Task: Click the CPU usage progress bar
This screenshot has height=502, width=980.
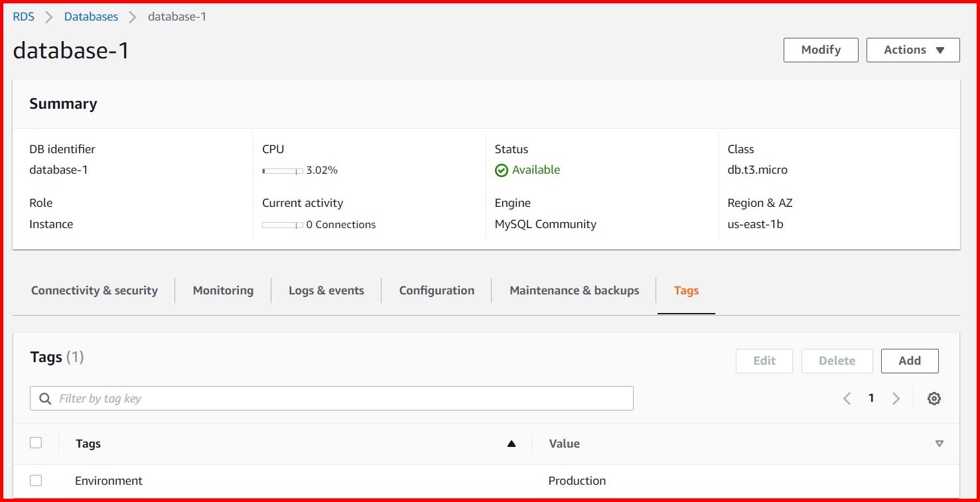Action: tap(281, 170)
